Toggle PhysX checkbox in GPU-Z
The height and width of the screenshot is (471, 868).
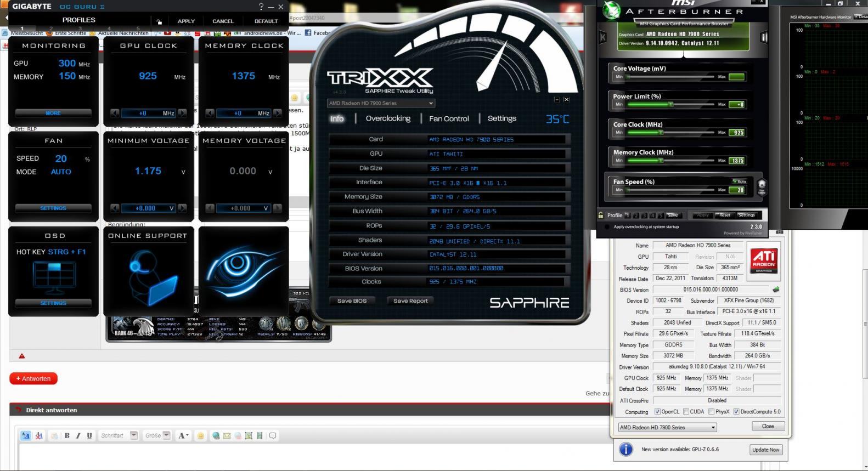pyautogui.click(x=712, y=412)
